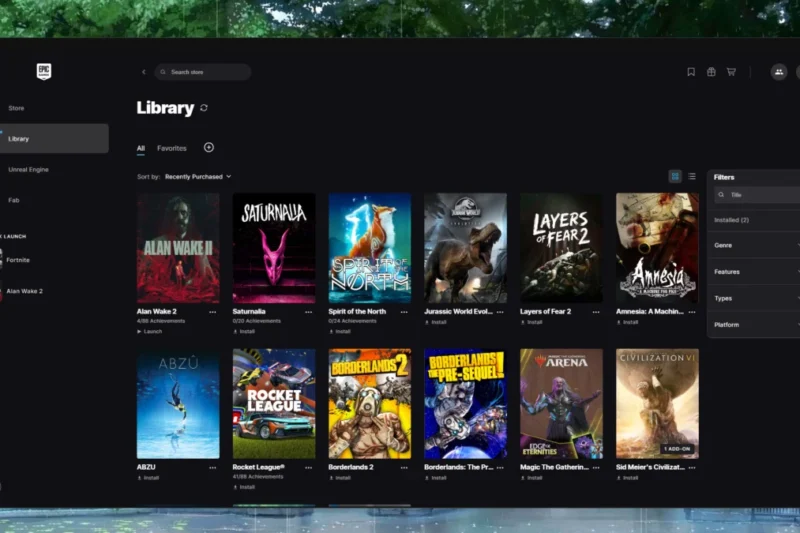Open the Borderlands 2 cover thumbnail
800x533 pixels.
tap(370, 404)
